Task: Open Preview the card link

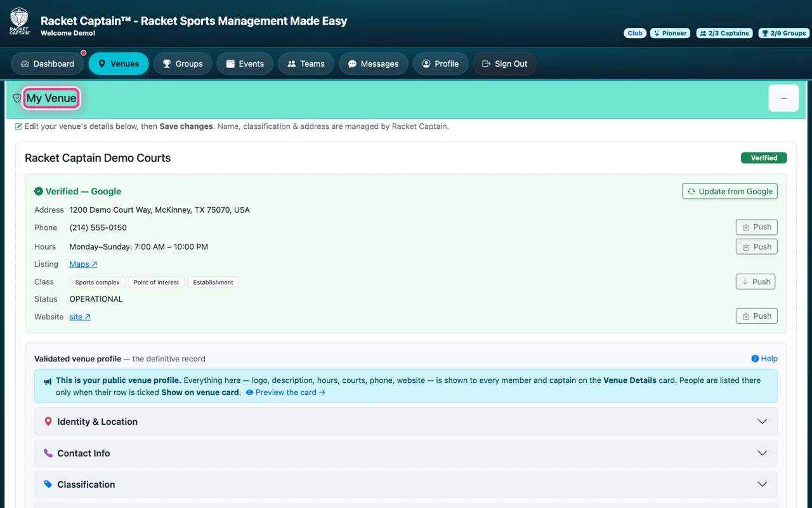Action: 285,392
